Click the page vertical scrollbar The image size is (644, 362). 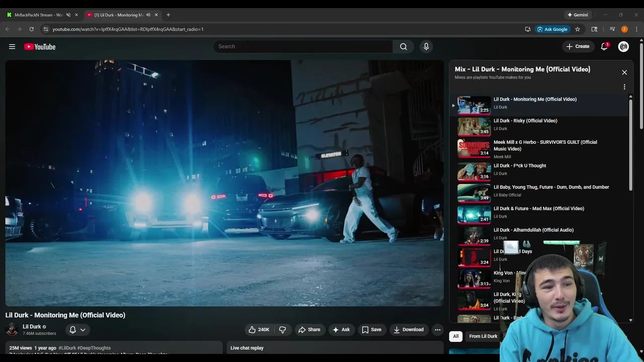(640, 85)
